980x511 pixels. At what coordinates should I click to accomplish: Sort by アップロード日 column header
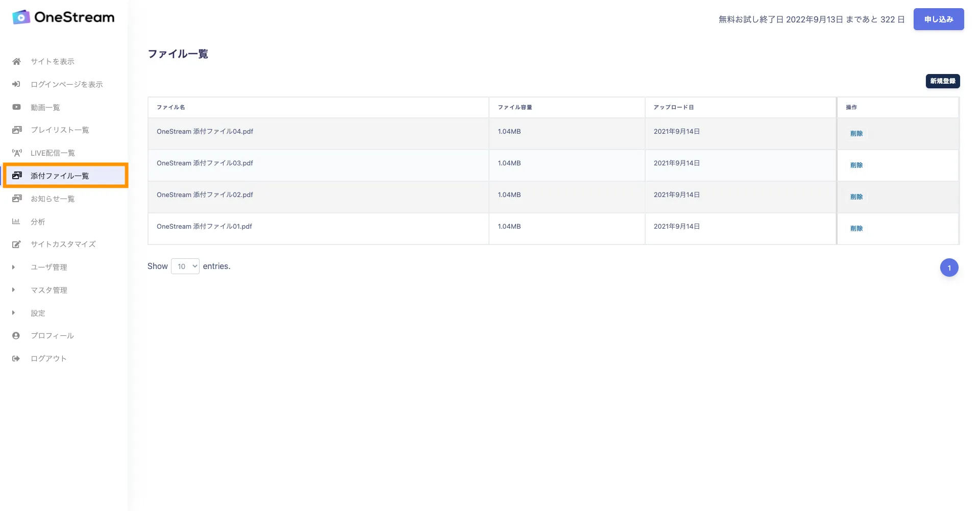click(x=741, y=107)
